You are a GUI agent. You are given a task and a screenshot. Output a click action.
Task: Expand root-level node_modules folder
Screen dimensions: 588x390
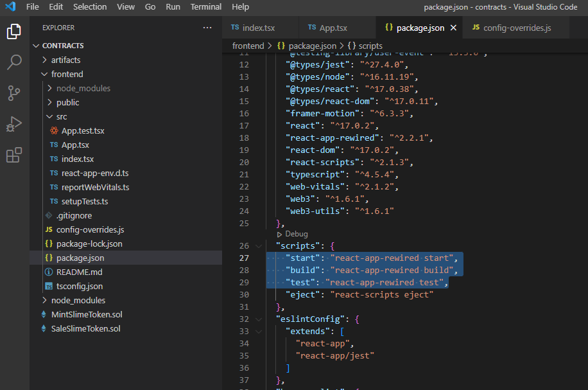pos(45,300)
